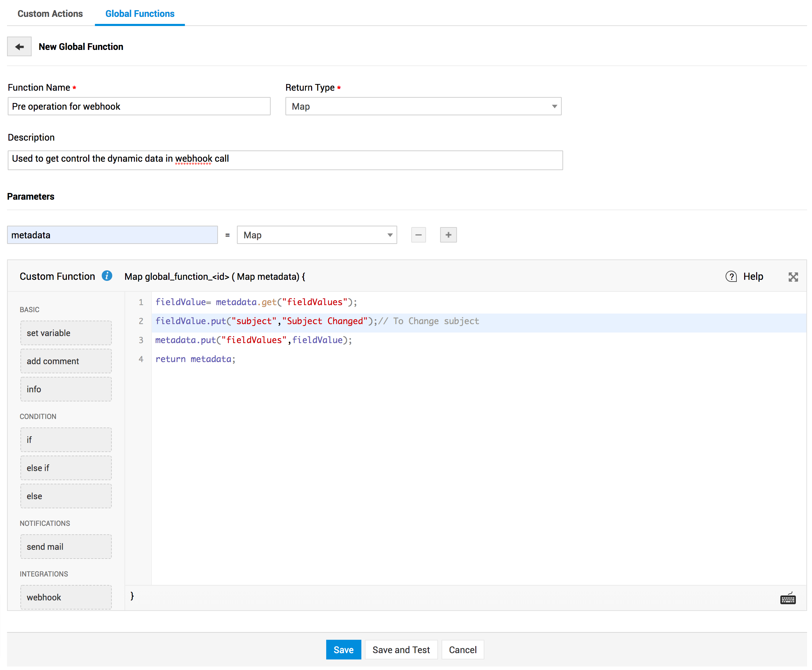Remove the metadata parameter with the minus button
The image size is (812, 670).
tap(418, 235)
